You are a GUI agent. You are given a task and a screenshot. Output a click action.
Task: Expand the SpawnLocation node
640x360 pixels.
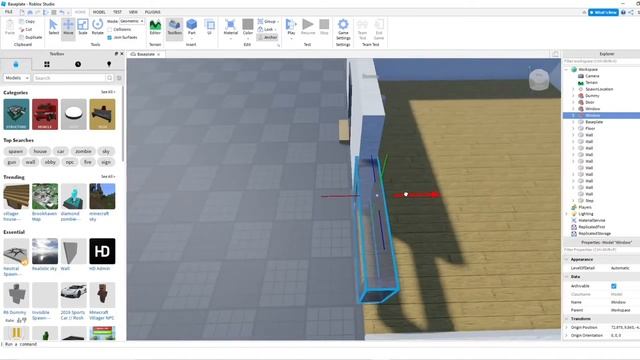click(573, 89)
